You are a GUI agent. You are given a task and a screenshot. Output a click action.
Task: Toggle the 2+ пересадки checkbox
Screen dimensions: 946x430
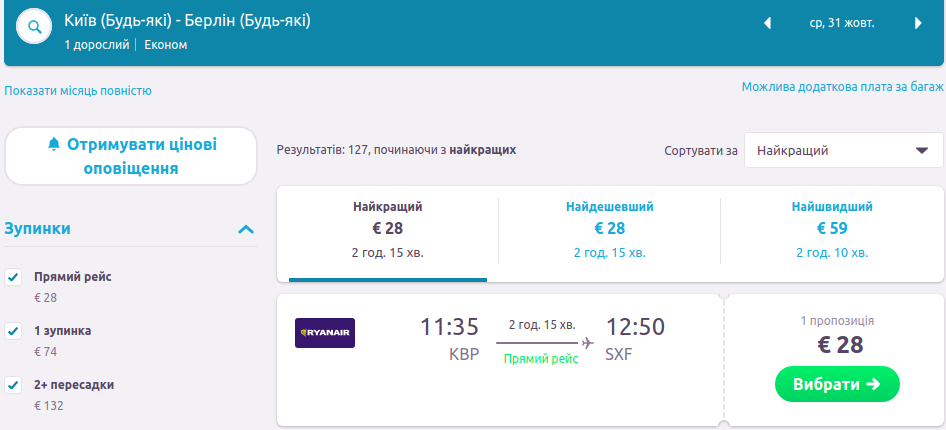(13, 384)
